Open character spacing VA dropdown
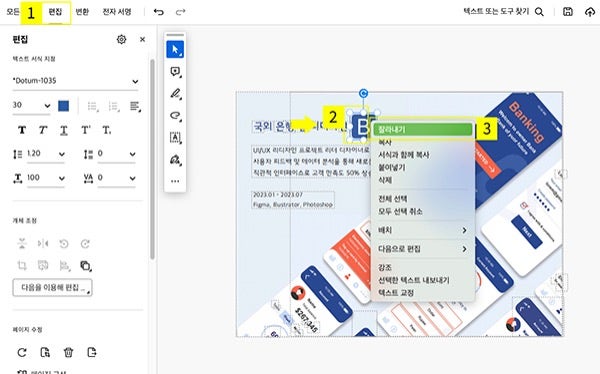 coord(116,178)
